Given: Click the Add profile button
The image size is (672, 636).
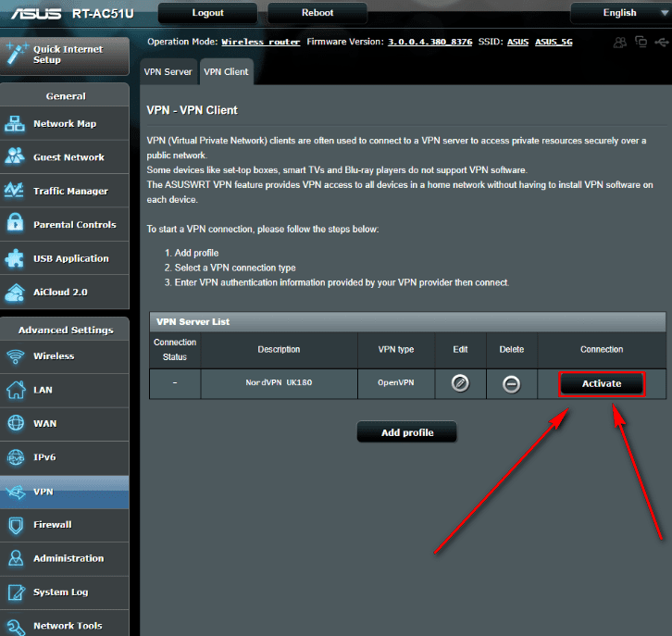Looking at the screenshot, I should coord(407,432).
